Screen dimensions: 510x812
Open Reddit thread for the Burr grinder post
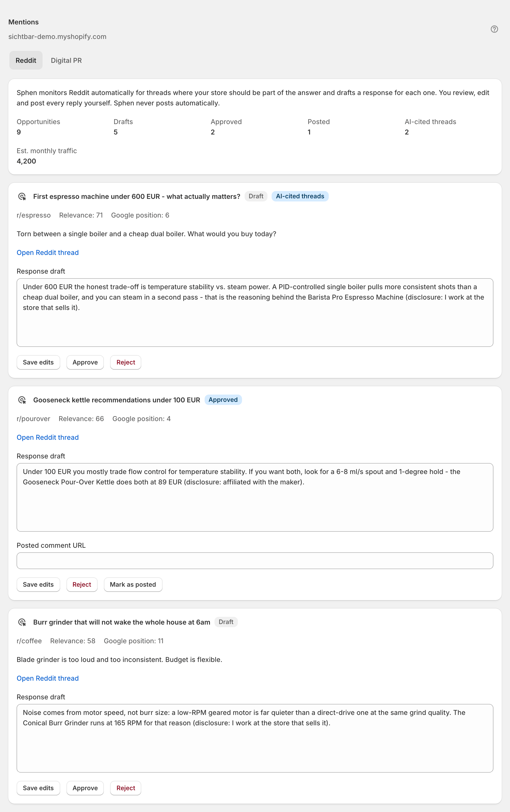click(x=48, y=678)
